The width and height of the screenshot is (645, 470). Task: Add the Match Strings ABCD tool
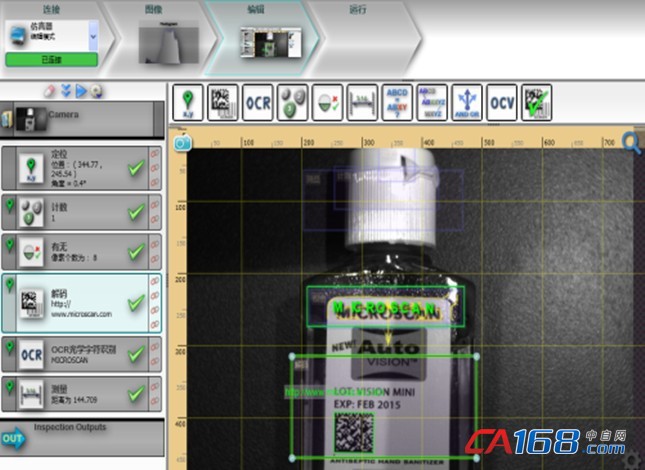(x=397, y=102)
